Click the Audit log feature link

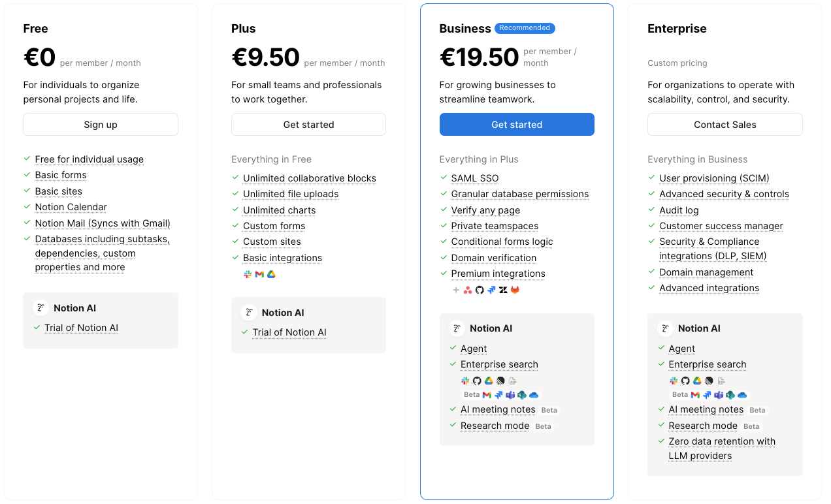pos(679,210)
